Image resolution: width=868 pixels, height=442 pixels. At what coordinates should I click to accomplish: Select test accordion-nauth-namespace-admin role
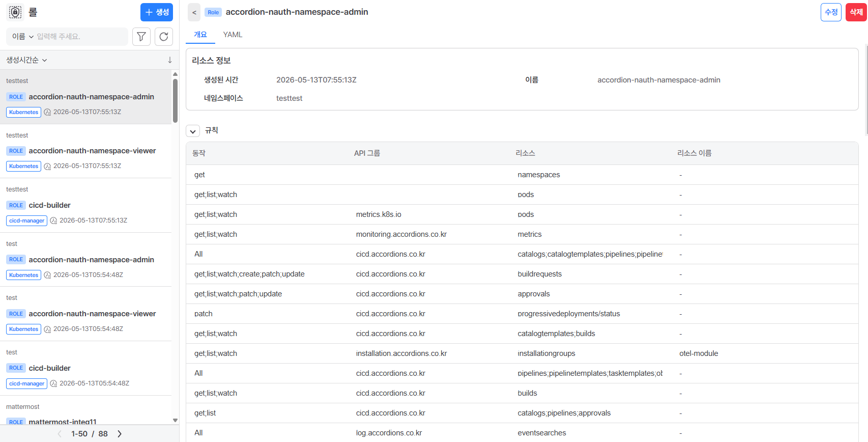coord(85,260)
